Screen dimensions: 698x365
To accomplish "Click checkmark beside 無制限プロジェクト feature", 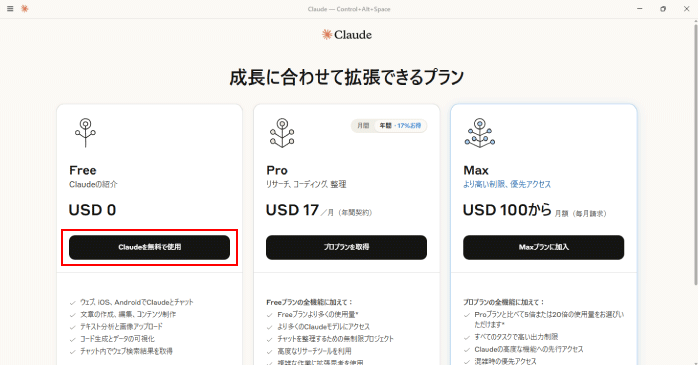I will click(270, 340).
